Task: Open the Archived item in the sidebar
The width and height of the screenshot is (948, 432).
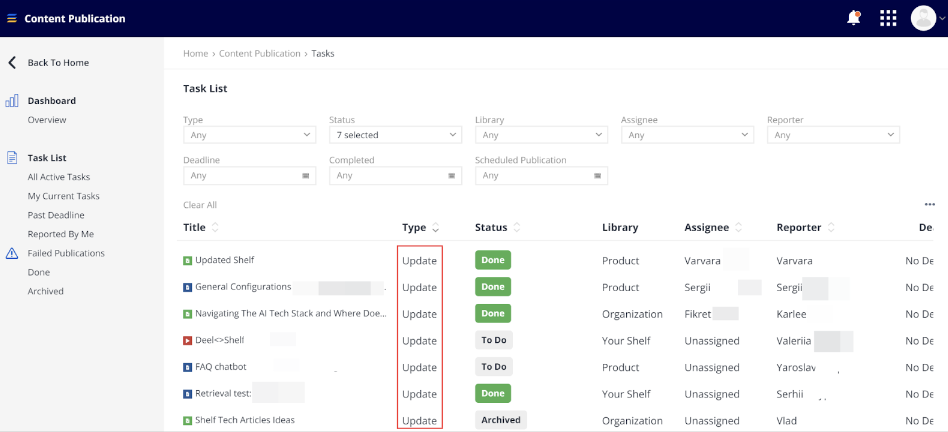Action: click(x=45, y=291)
